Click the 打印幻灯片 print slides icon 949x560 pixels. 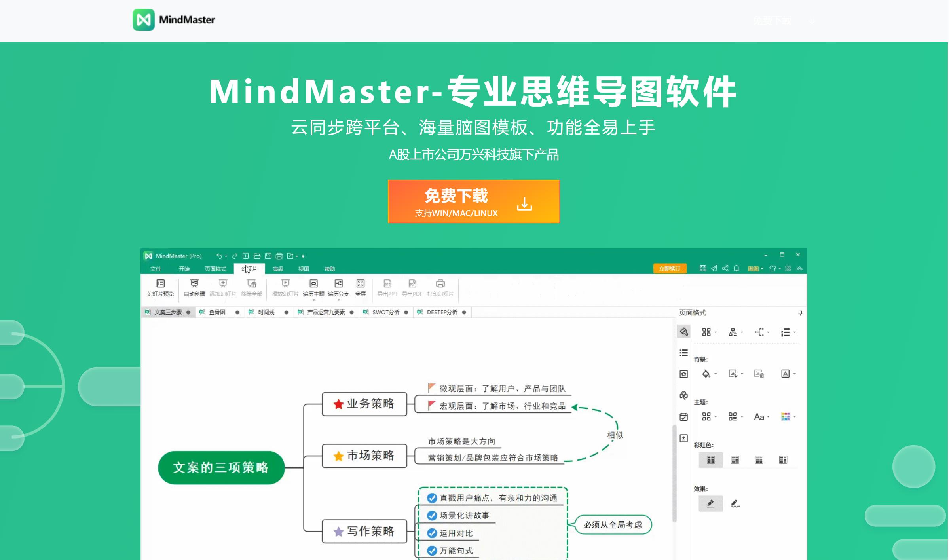point(440,283)
